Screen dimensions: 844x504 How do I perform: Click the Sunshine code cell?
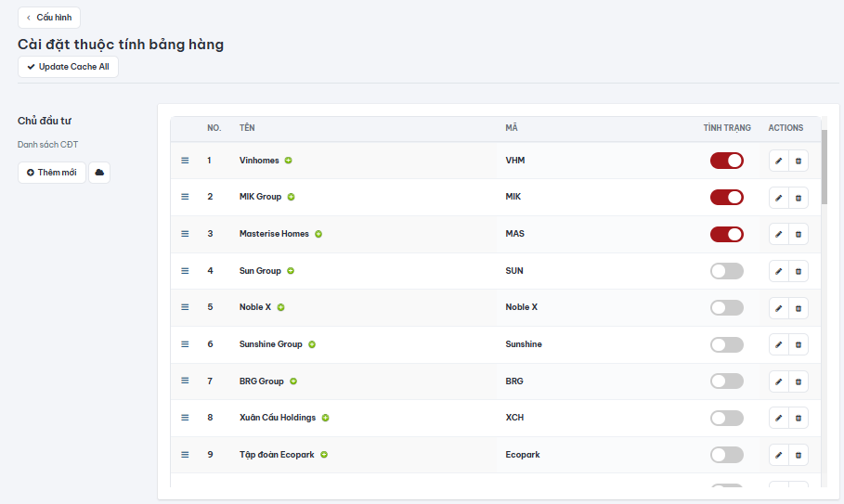(x=524, y=344)
